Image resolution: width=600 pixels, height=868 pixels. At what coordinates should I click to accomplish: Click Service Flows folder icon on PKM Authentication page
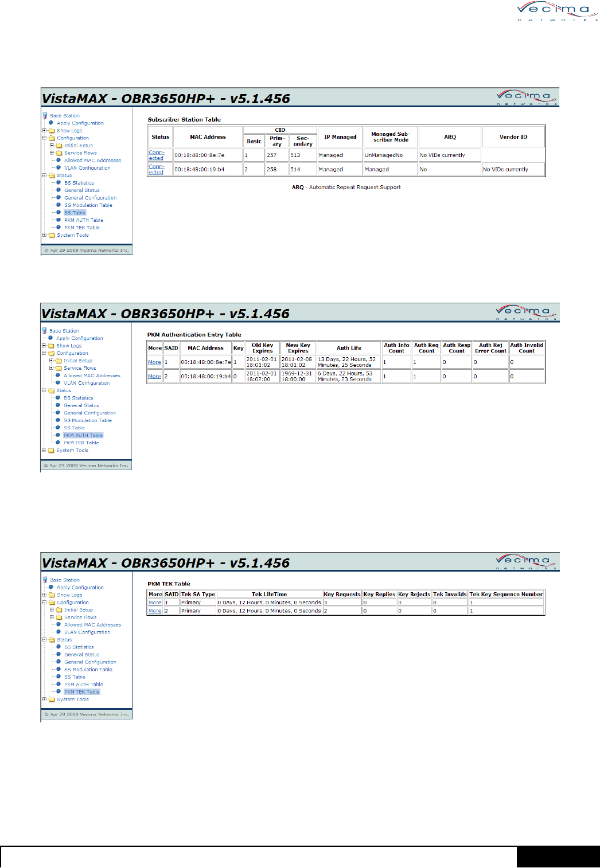point(59,368)
